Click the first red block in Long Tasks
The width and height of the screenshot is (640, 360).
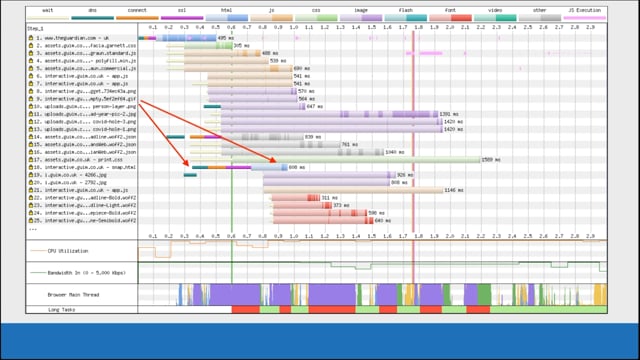[246, 310]
